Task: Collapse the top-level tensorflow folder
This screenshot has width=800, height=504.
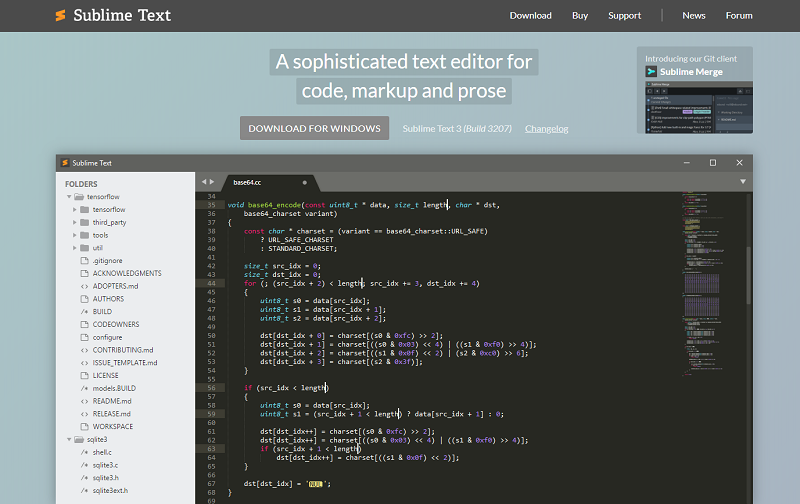Action: pyautogui.click(x=69, y=197)
